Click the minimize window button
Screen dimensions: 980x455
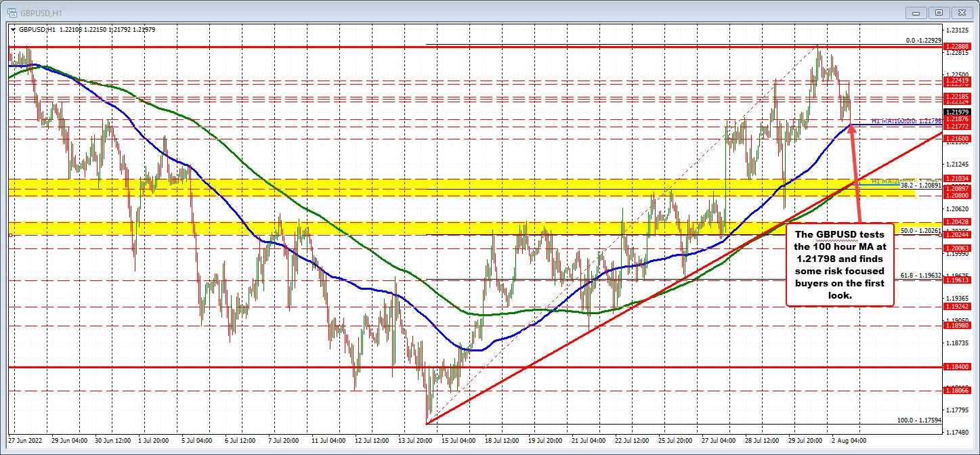pos(916,12)
